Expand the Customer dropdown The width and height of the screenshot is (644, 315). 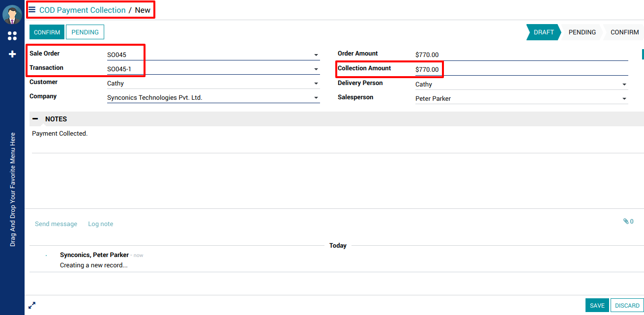(x=316, y=84)
